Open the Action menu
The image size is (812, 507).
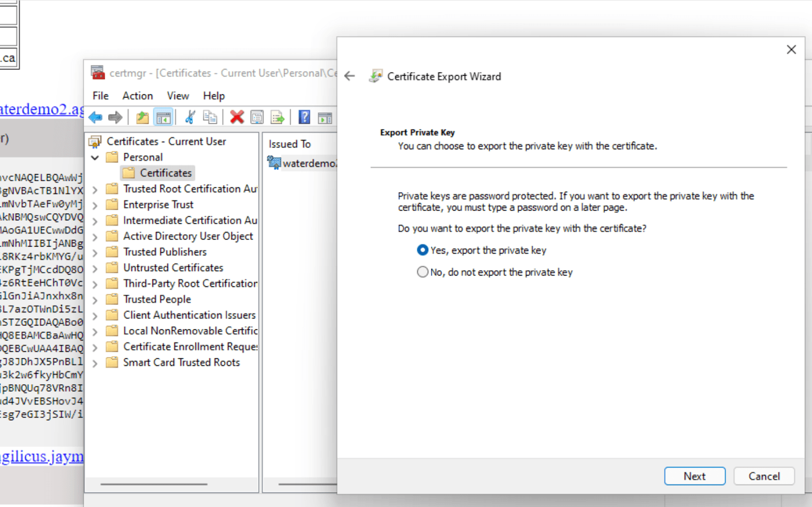click(137, 96)
